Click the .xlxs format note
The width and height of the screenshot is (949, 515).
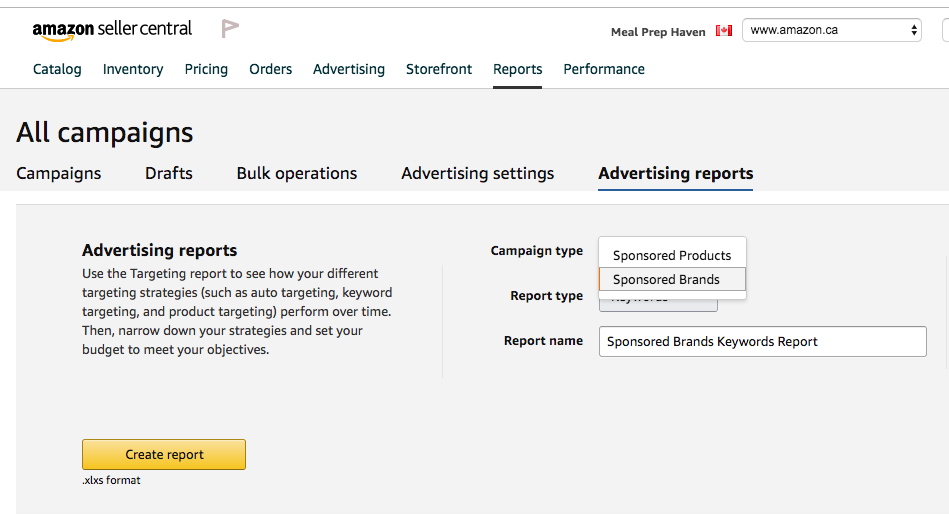pos(111,480)
